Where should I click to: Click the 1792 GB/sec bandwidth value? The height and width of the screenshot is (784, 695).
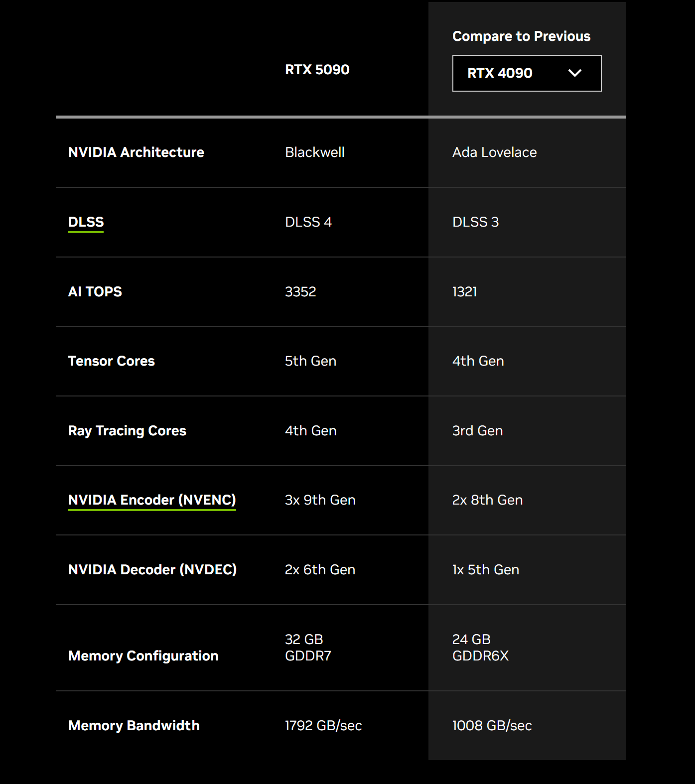[x=323, y=726]
